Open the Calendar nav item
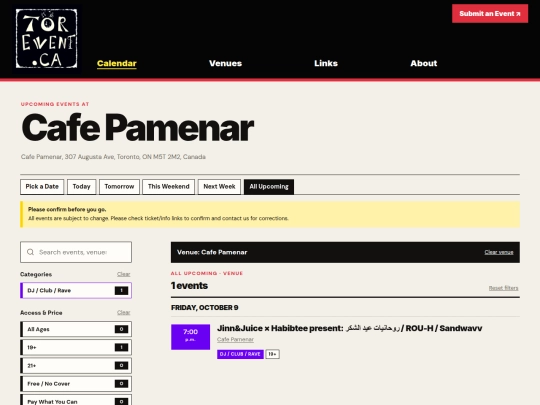540x405 pixels. pyautogui.click(x=117, y=63)
